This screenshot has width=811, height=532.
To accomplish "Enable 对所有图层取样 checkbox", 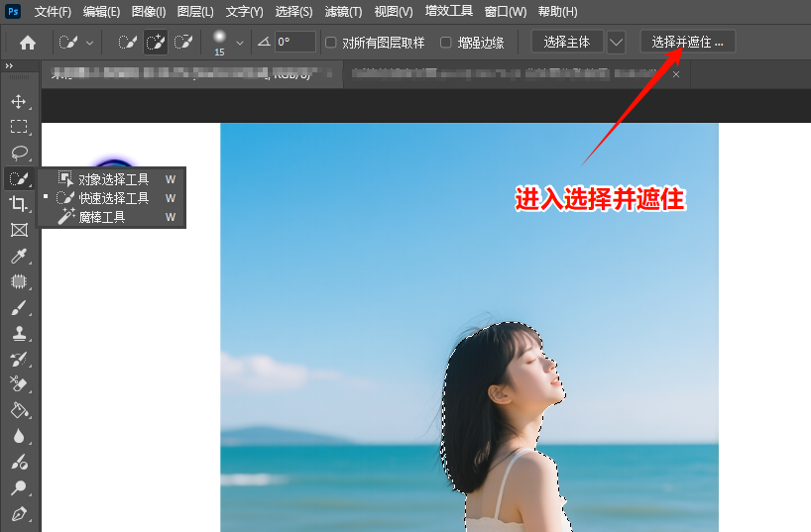I will click(330, 42).
